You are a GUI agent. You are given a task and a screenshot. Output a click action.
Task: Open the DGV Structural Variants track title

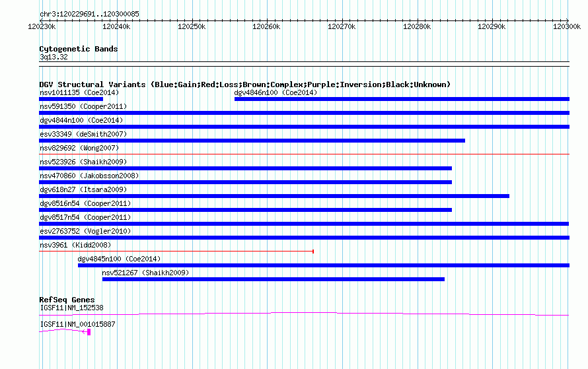click(244, 84)
